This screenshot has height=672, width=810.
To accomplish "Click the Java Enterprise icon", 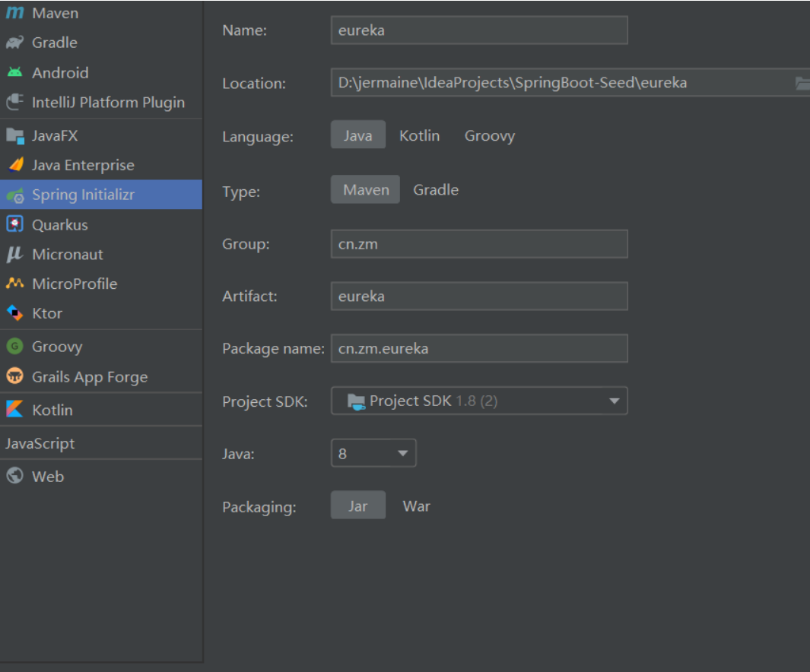I will [16, 165].
